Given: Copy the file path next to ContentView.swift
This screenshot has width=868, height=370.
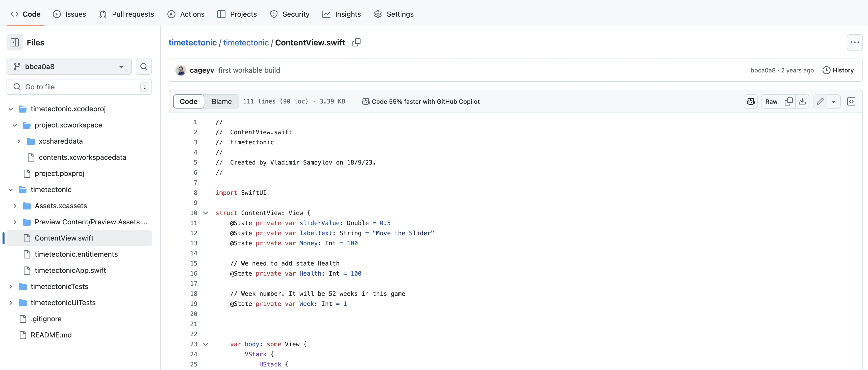Looking at the screenshot, I should tap(356, 42).
